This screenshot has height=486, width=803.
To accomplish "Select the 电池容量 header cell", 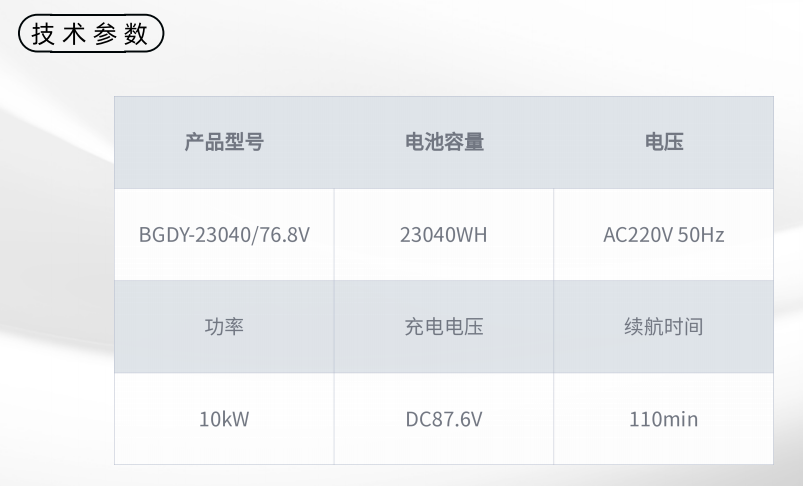I will coord(444,142).
